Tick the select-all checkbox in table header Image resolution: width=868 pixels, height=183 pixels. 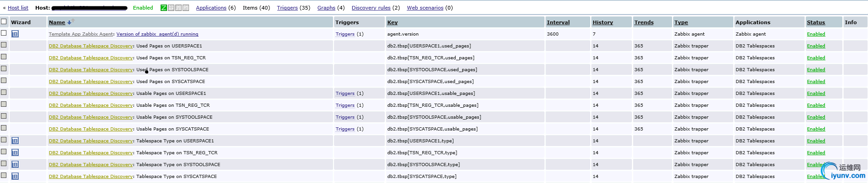click(x=4, y=21)
